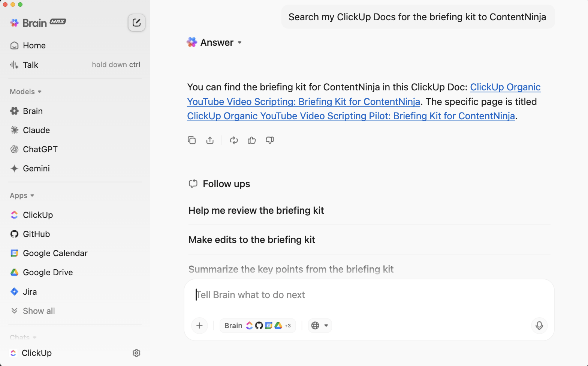
Task: Give the answer a thumbs up
Action: point(252,140)
